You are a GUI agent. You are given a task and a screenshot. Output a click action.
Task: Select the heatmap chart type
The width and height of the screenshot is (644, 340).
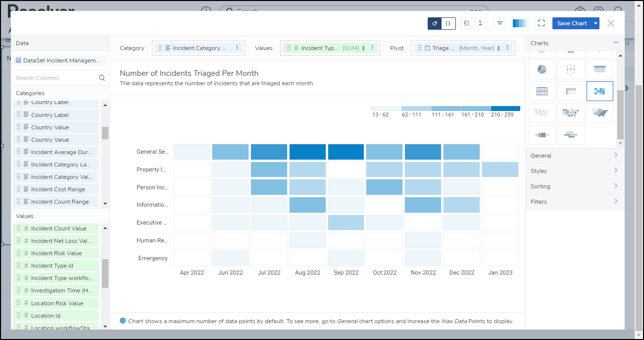pyautogui.click(x=599, y=91)
